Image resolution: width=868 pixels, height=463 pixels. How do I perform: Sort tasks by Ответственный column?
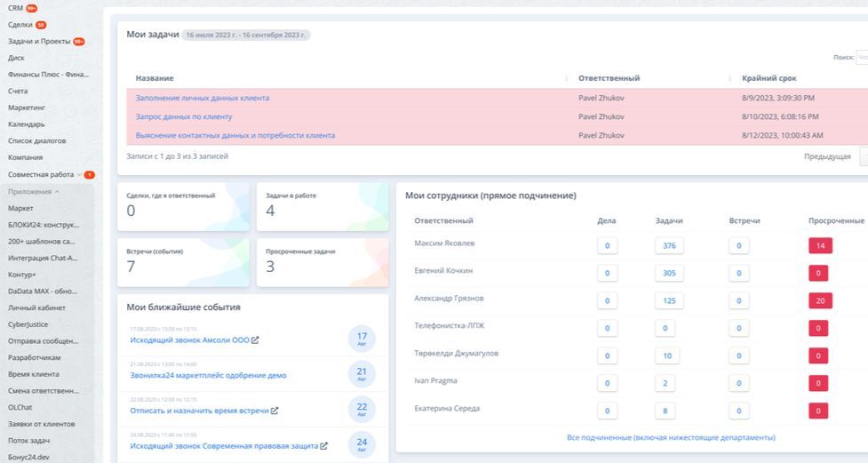click(x=609, y=78)
